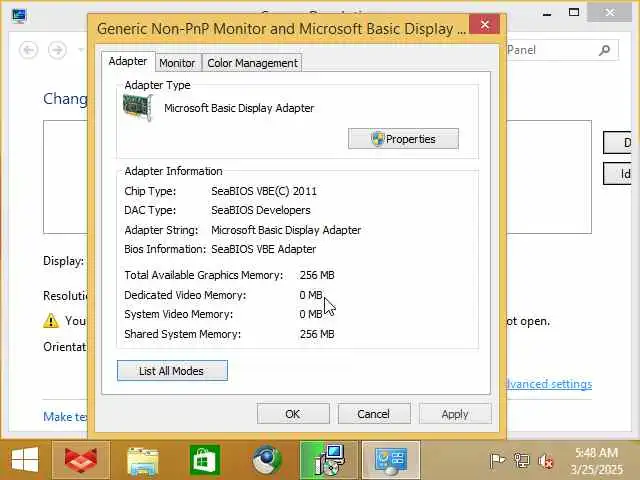Switch to the Control Panel taskbar icon
Screen dimensions: 640x480
tap(391, 460)
